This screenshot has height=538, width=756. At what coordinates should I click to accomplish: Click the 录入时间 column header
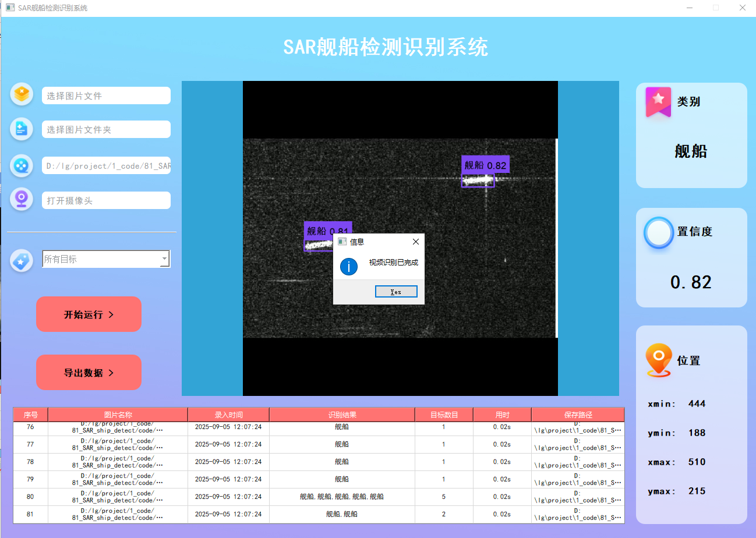[x=228, y=415]
